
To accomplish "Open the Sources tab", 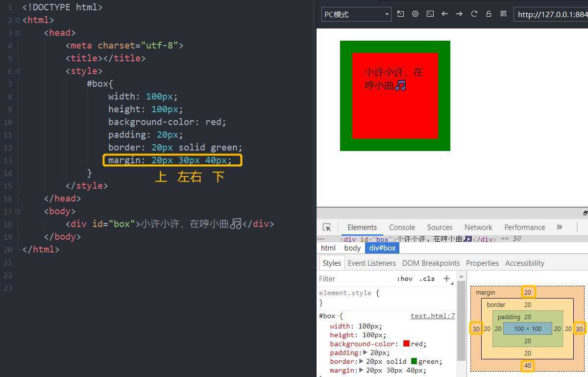I will coord(440,227).
